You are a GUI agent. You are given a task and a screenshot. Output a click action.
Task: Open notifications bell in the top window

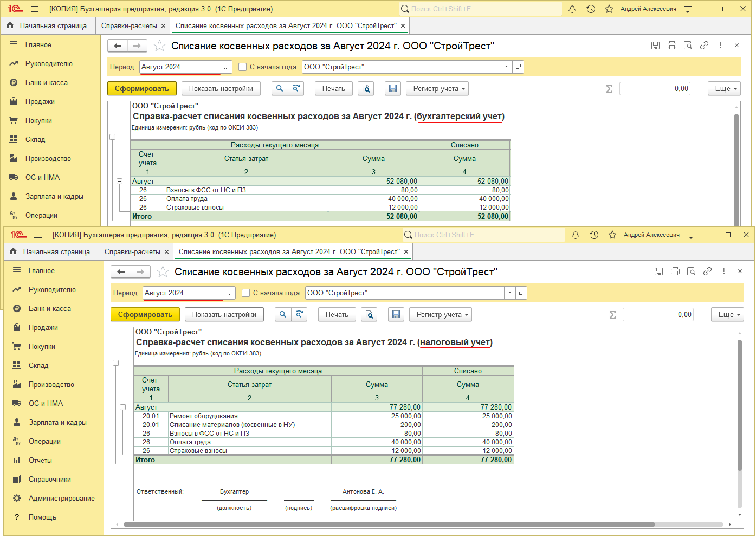(x=572, y=9)
